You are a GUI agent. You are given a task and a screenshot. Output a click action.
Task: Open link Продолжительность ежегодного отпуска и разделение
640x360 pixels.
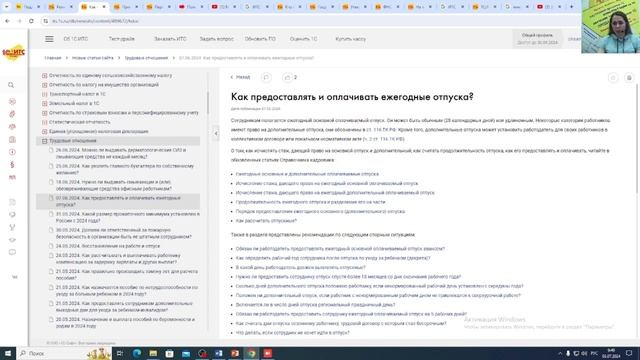tap(310, 202)
